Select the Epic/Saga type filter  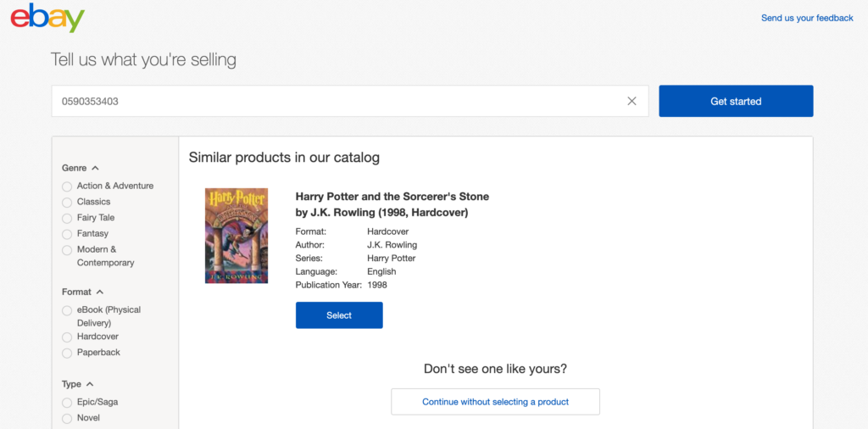pyautogui.click(x=67, y=403)
